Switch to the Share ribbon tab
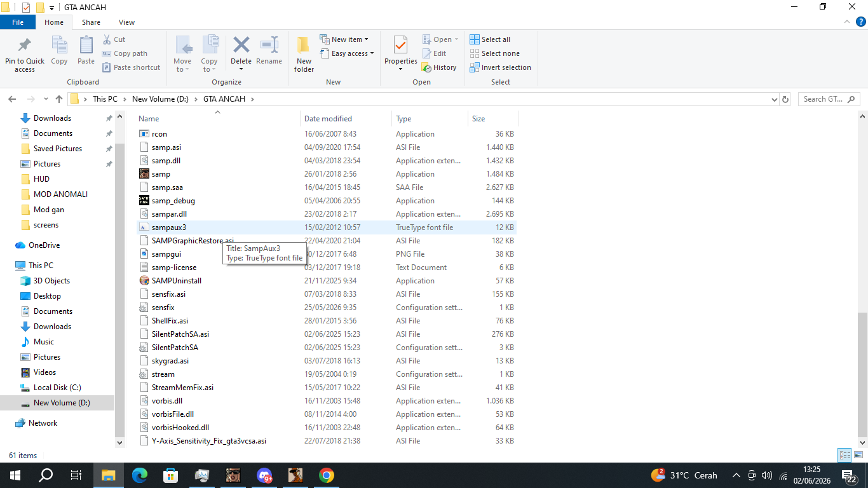This screenshot has height=488, width=868. pos(91,22)
